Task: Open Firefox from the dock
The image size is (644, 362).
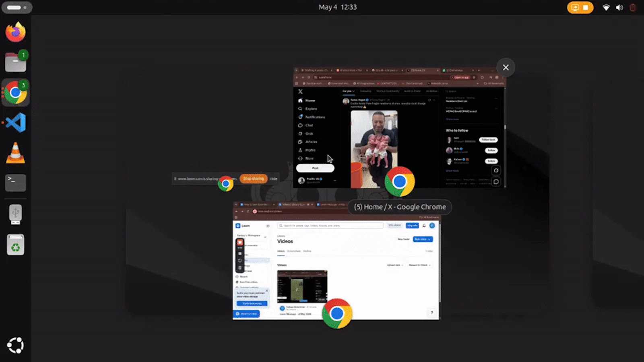Action: pyautogui.click(x=15, y=32)
